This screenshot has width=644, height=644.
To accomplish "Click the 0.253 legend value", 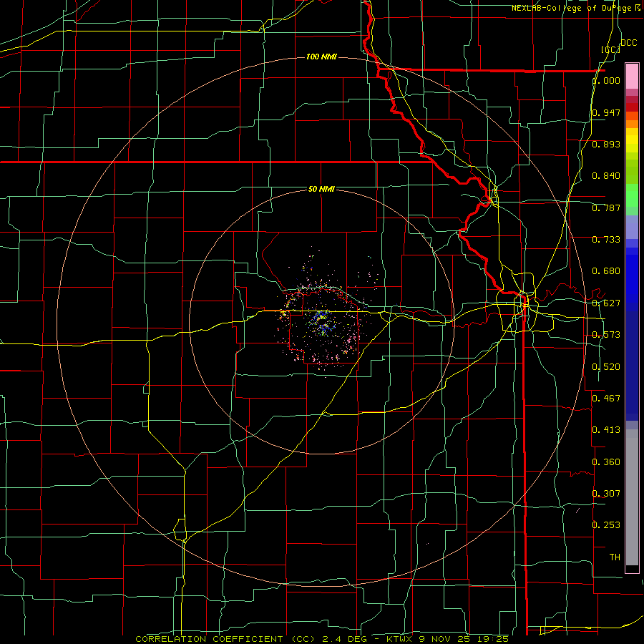I will [606, 525].
